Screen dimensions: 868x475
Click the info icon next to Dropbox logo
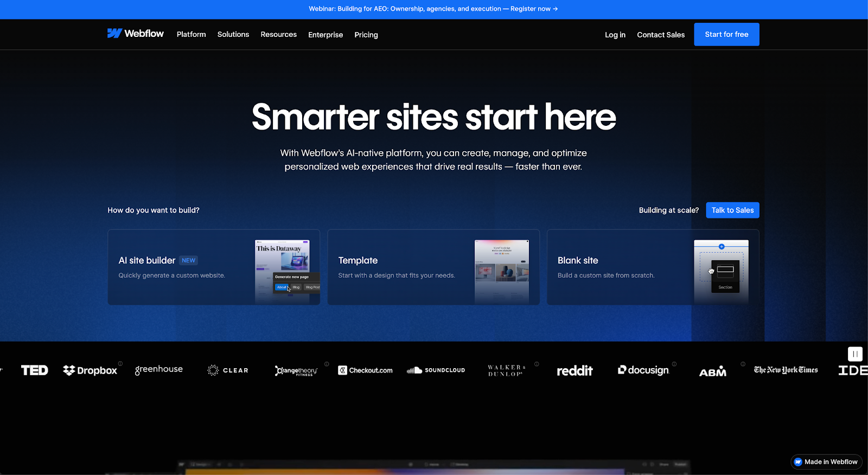click(120, 364)
